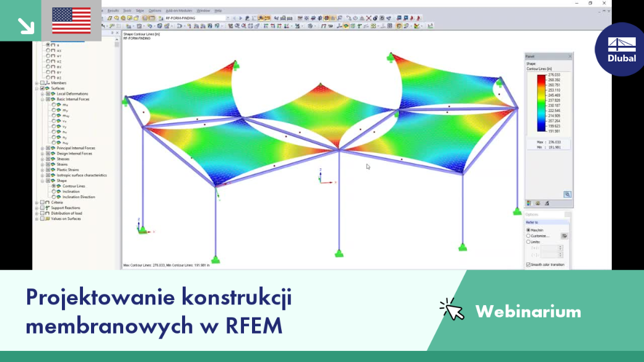Click the edit icon beside the Customize option
644x362 pixels.
click(564, 236)
